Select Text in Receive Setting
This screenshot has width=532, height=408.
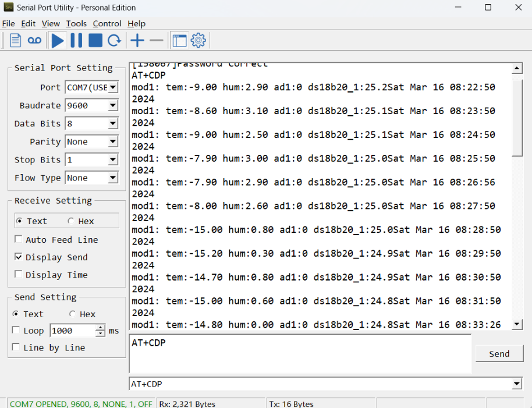click(x=31, y=221)
